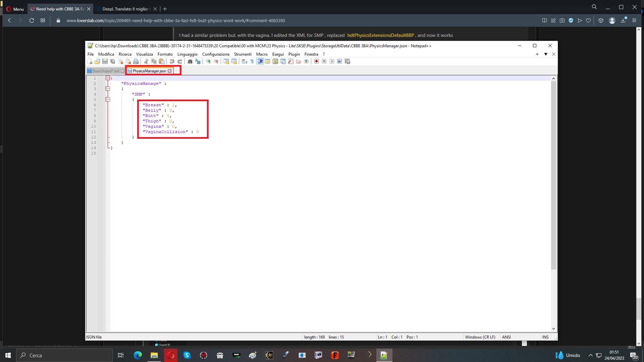This screenshot has width=644, height=362.
Task: Click the Run macro multiple times icon
Action: click(x=339, y=61)
